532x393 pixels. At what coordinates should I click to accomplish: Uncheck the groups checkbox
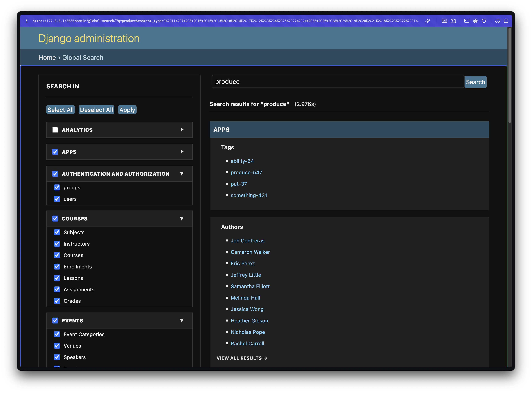57,188
